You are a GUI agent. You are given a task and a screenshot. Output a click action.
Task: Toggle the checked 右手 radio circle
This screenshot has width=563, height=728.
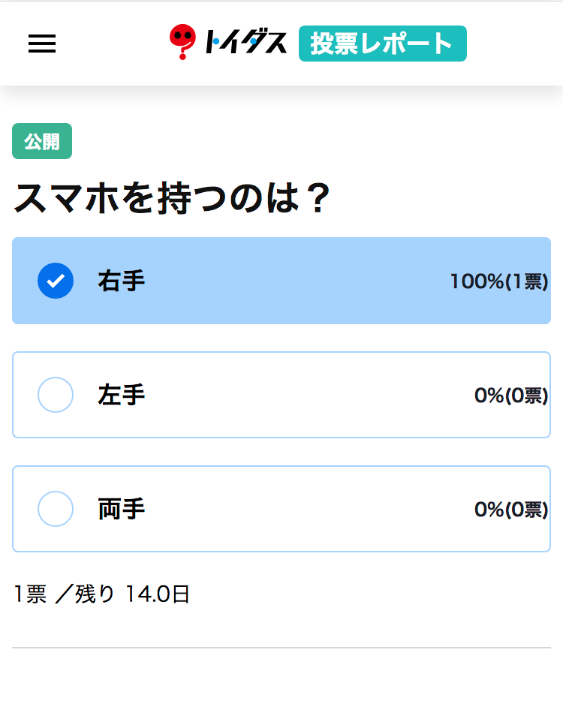click(56, 281)
